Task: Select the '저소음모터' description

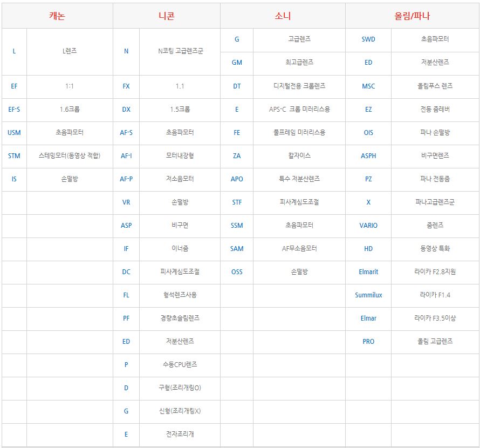Action: [180, 179]
